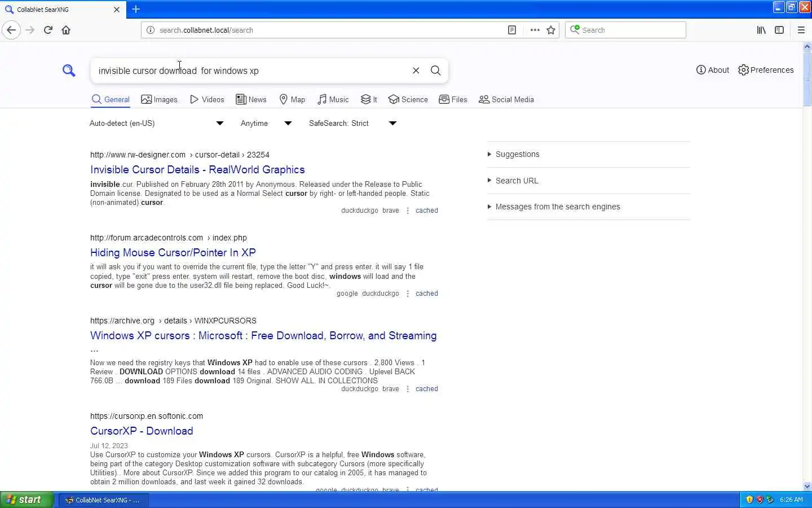Click the green system tray icon next to the clock
The height and width of the screenshot is (508, 812).
pyautogui.click(x=770, y=500)
